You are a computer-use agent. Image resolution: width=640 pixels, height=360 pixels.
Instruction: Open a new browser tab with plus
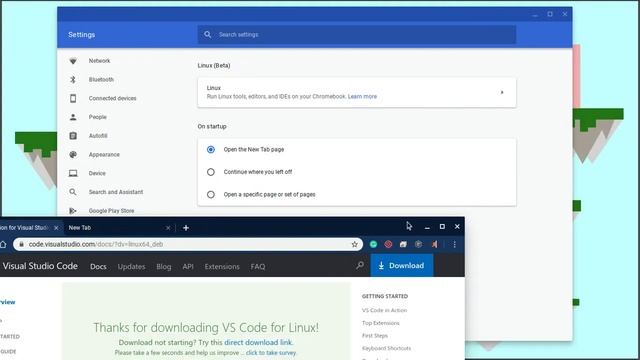(186, 228)
